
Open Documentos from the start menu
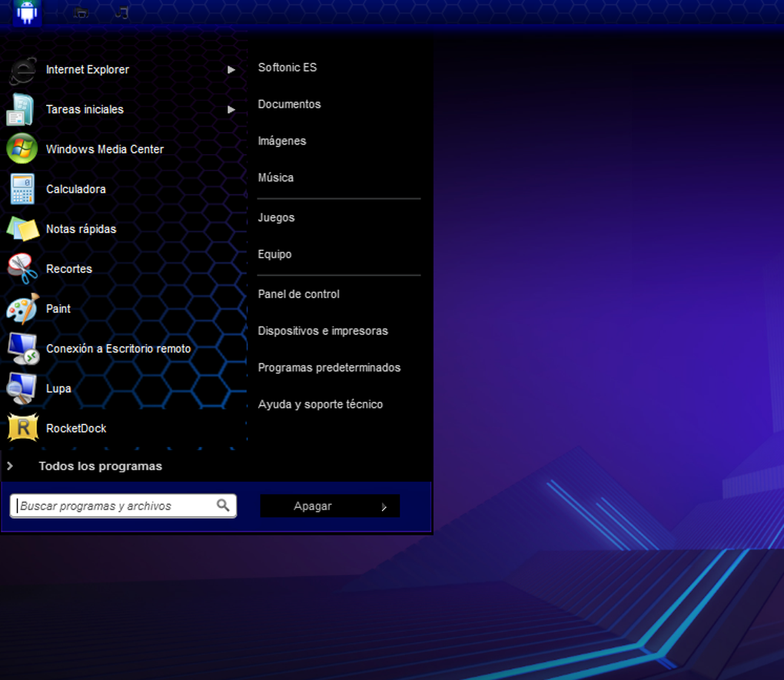pos(290,104)
